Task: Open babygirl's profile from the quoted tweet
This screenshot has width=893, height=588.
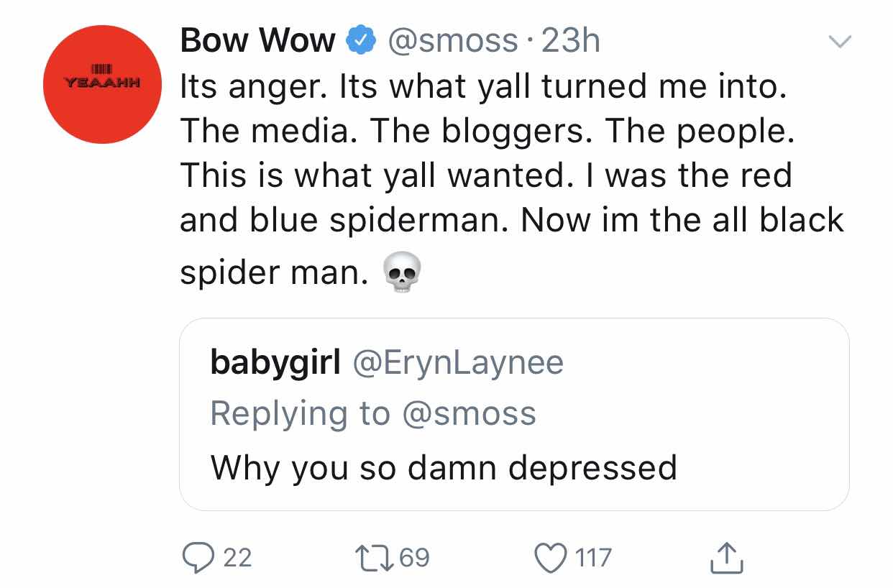Action: (275, 363)
